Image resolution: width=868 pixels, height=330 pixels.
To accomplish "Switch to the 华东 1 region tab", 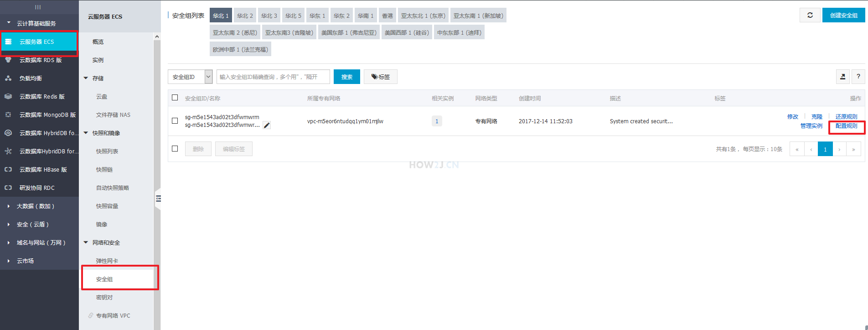I will pyautogui.click(x=317, y=16).
